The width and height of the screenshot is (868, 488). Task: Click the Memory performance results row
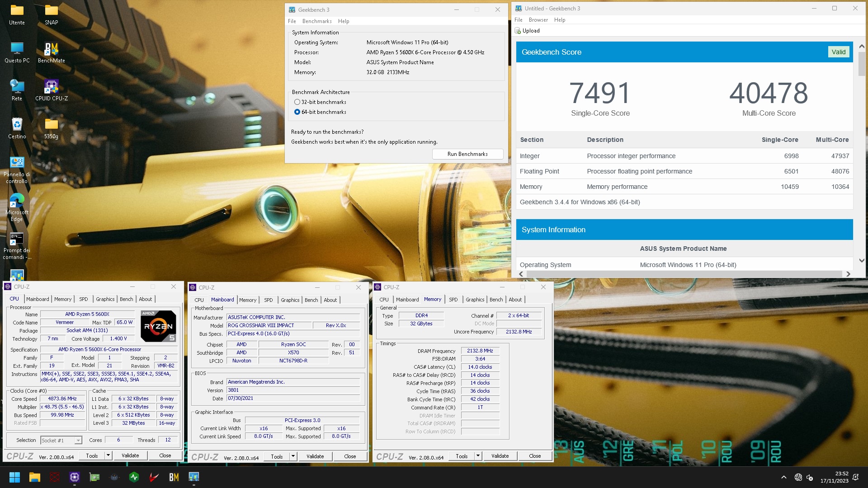point(684,187)
